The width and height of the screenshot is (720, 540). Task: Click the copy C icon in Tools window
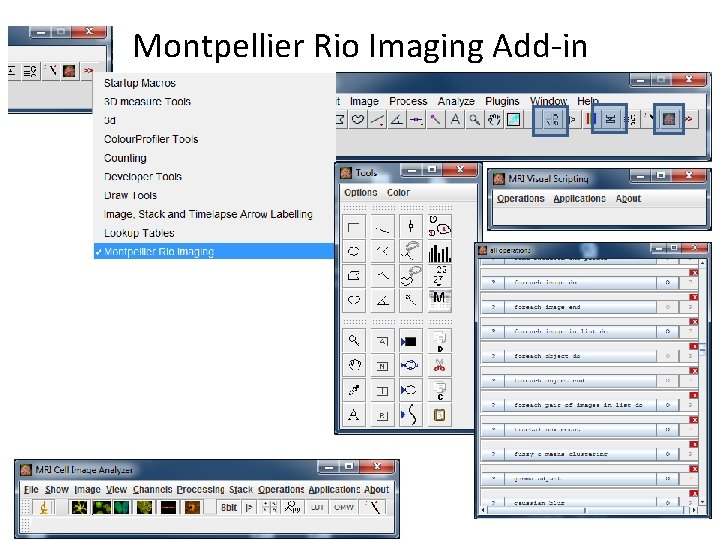point(439,390)
